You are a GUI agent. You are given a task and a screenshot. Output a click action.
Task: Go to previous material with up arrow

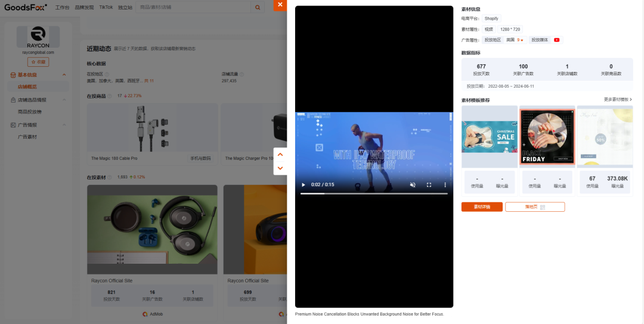(x=280, y=155)
